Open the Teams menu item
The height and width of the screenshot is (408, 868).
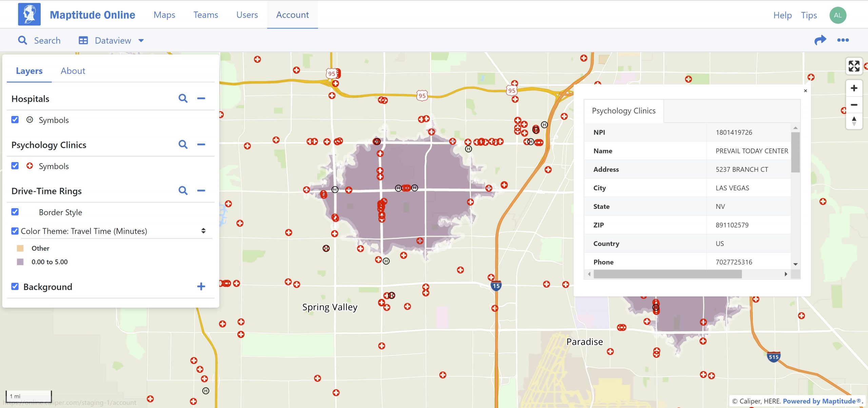tap(205, 15)
